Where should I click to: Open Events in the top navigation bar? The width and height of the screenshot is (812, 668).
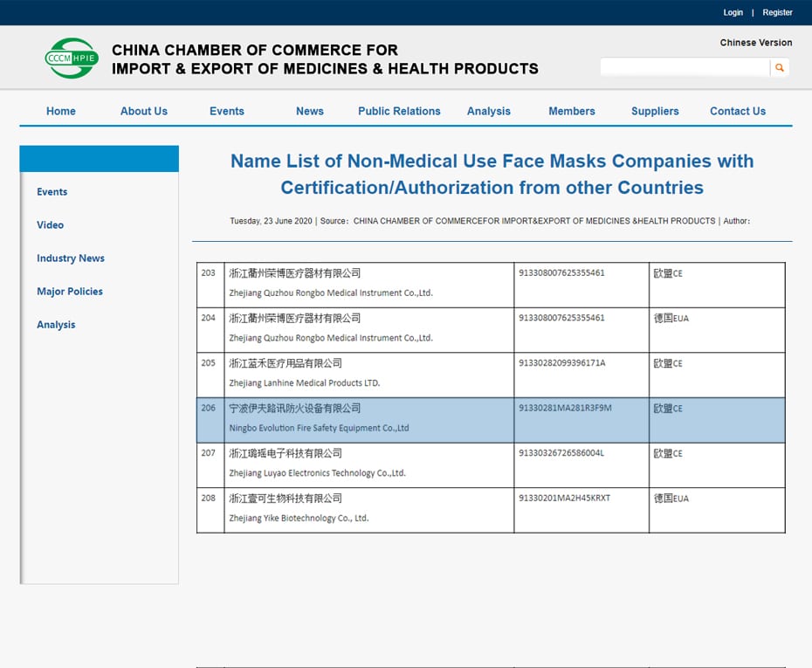point(227,111)
